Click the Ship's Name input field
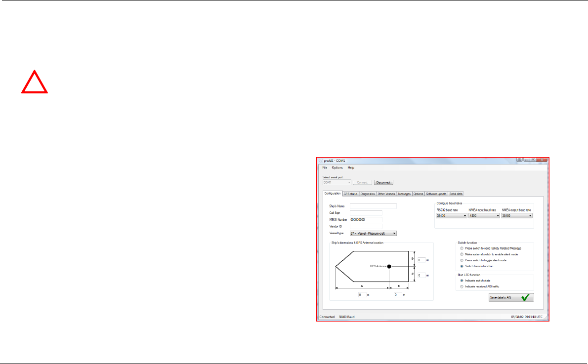The width and height of the screenshot is (588, 364). tap(373, 206)
